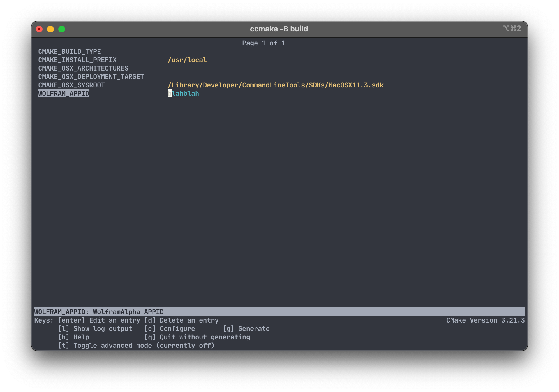Click the highlighted WOLFRAM_APPID entry

[x=64, y=94]
